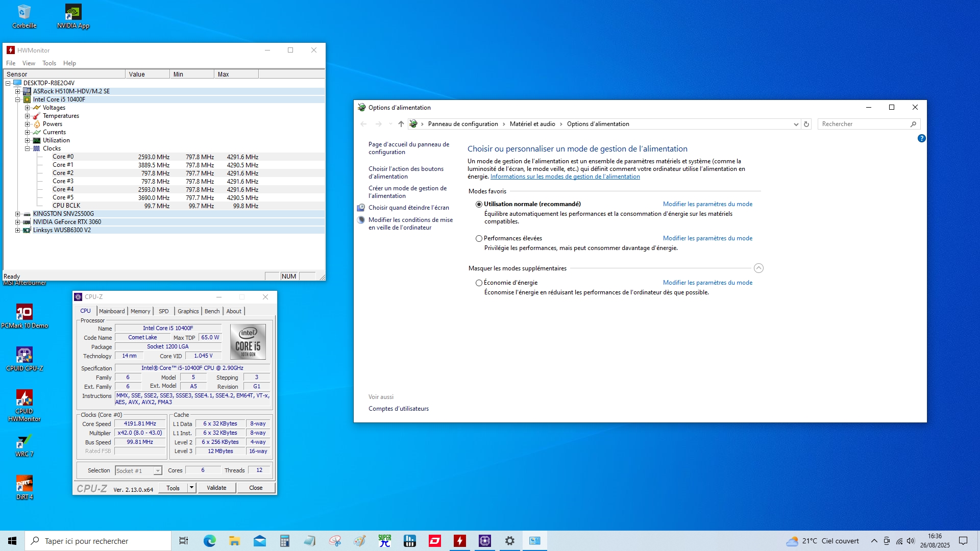Select Performances élevées power plan
This screenshot has height=551, width=980.
click(x=479, y=238)
